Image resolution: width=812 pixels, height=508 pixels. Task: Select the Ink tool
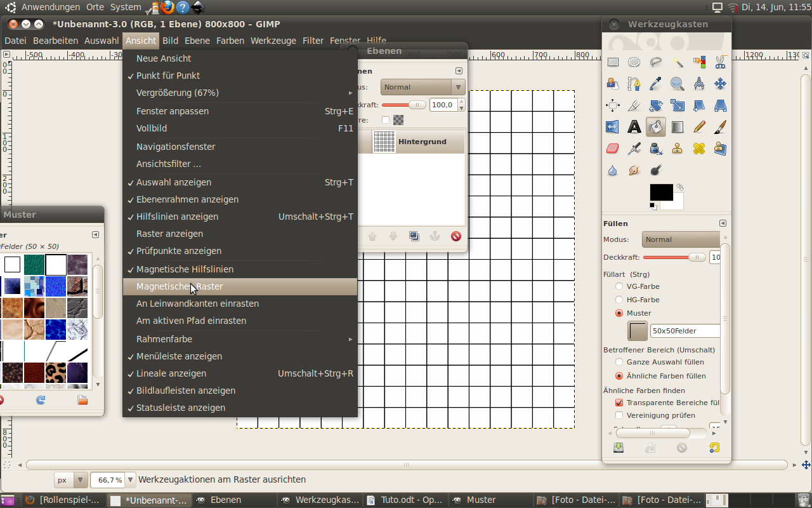pos(656,149)
